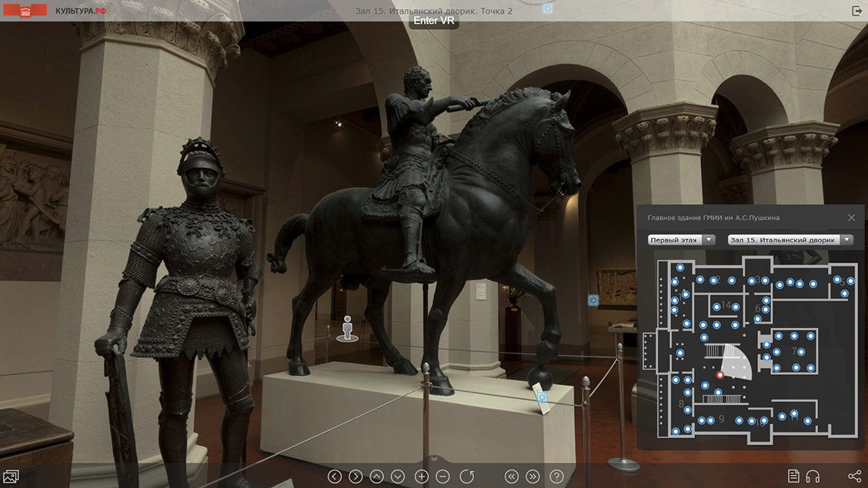This screenshot has height=488, width=868.
Task: Open the info hotspot on the statue pedestal plaque
Action: [x=542, y=397]
